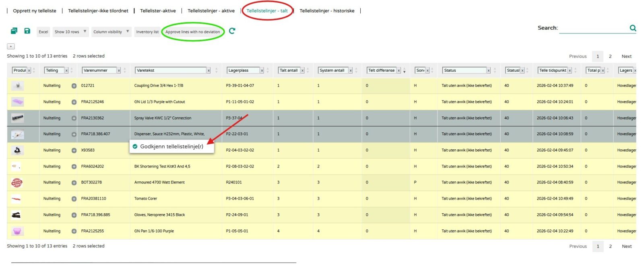Expand the small plus box above table
The image size is (644, 268).
pyautogui.click(x=11, y=47)
